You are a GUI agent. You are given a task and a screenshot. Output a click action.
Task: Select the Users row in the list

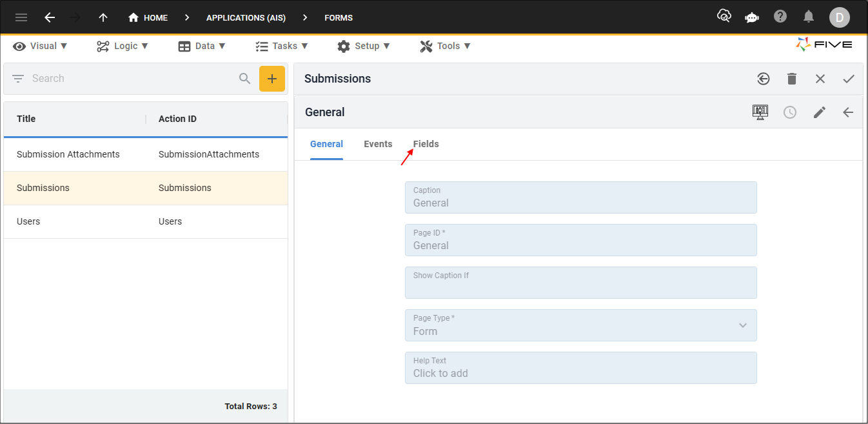[x=145, y=221]
